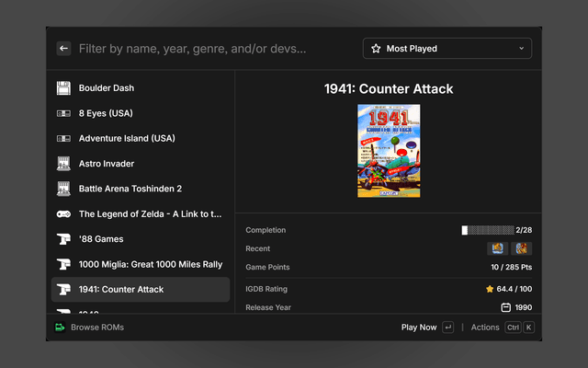The width and height of the screenshot is (588, 368).
Task: Click the floppy disk icon beside Boulder Dash
Action: coord(63,88)
